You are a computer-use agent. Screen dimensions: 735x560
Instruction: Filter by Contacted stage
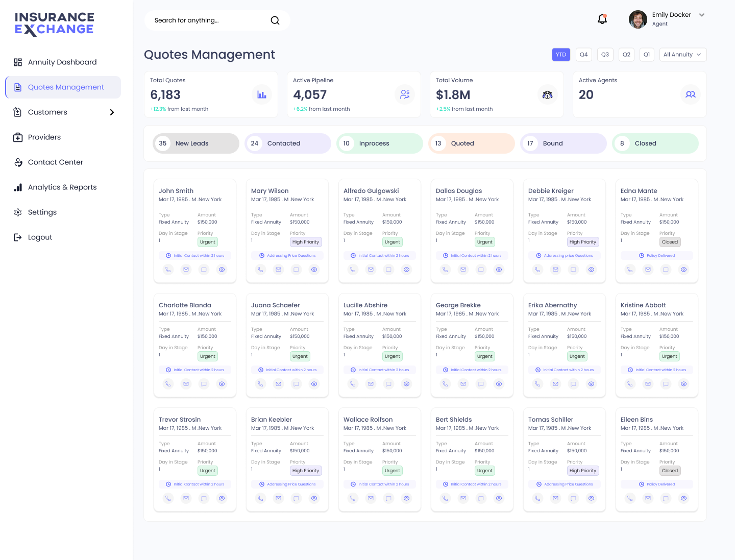click(x=288, y=143)
